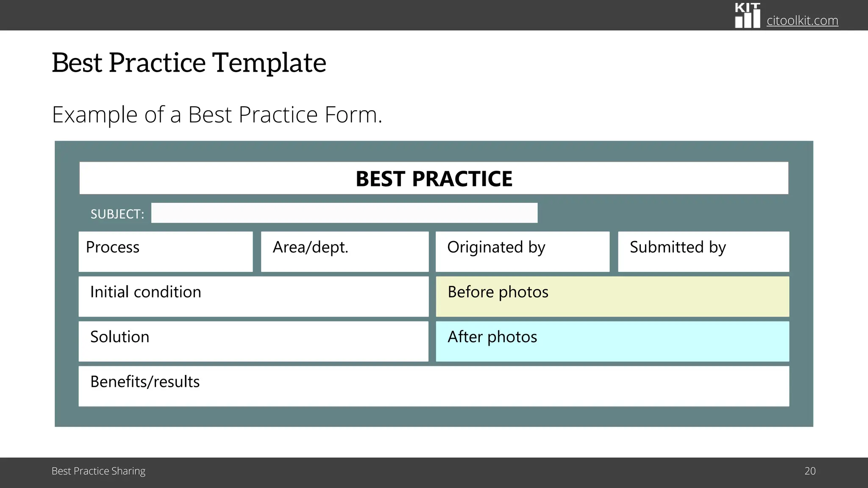Open the citoolkit.com link

coord(802,20)
